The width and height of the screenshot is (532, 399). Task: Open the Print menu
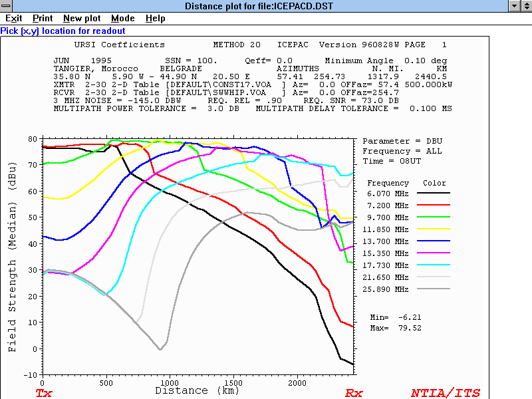pyautogui.click(x=43, y=19)
